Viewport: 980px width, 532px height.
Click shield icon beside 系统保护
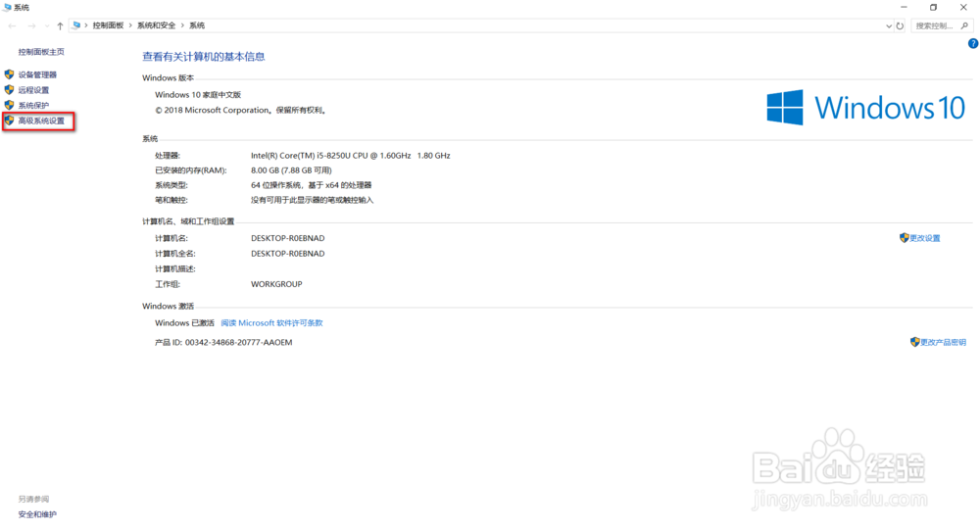tap(9, 105)
